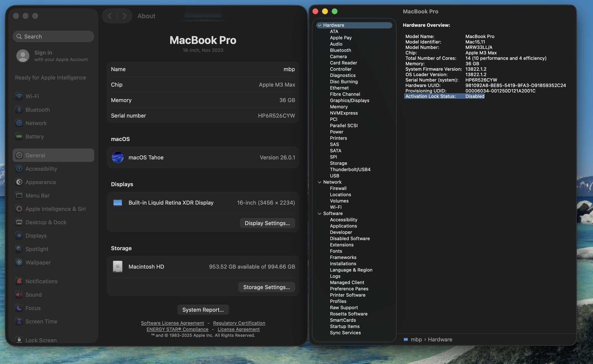
Task: Click the Macintosh HD drive icon
Action: pos(118,267)
